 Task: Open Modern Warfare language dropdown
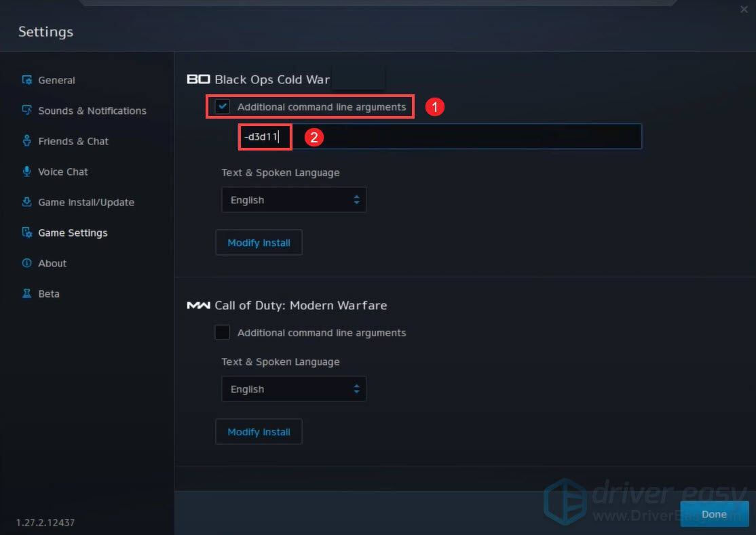(294, 389)
